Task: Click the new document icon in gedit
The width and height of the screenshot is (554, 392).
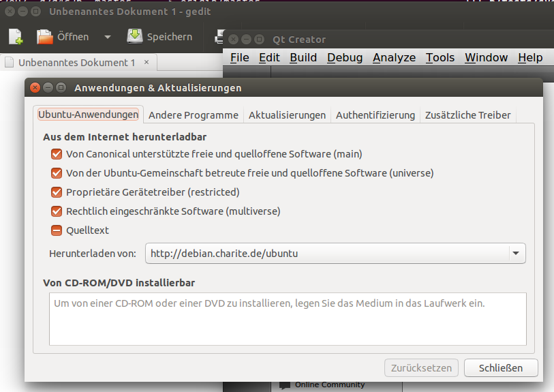Action: [x=15, y=37]
